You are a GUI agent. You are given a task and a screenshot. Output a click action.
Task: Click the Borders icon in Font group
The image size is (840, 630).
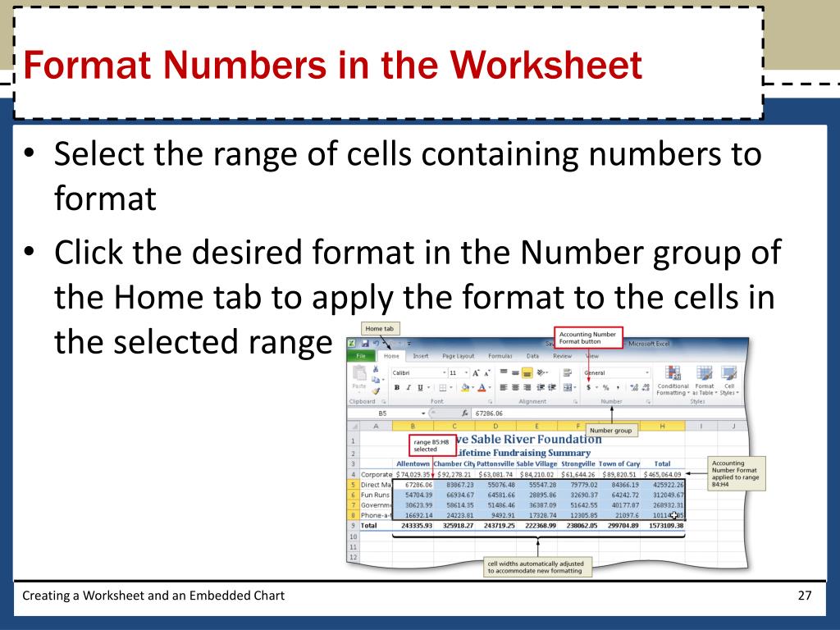tap(442, 387)
